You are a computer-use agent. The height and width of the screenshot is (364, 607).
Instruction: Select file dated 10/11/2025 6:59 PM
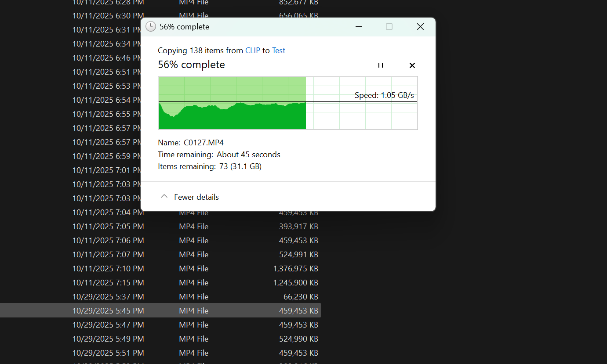(106, 156)
